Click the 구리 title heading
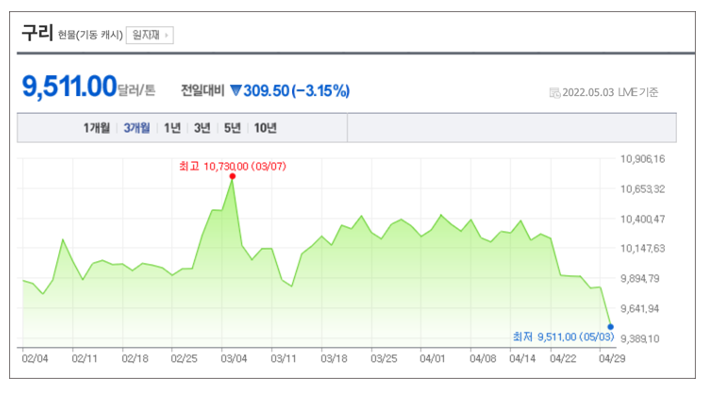 tap(37, 32)
